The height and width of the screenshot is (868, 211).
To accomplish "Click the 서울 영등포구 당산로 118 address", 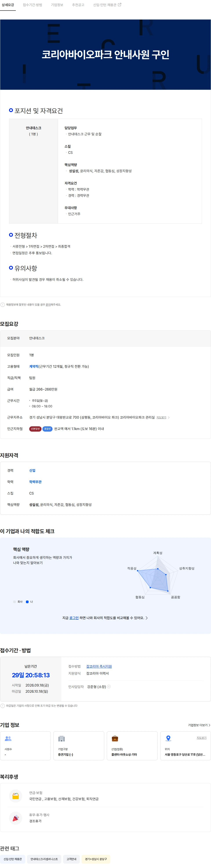I will click(185, 755).
